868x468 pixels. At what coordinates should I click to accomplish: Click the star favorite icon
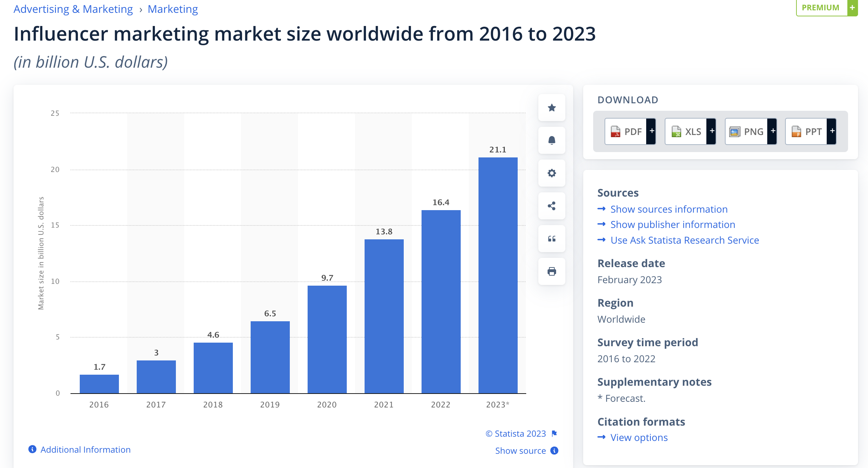[x=551, y=108]
